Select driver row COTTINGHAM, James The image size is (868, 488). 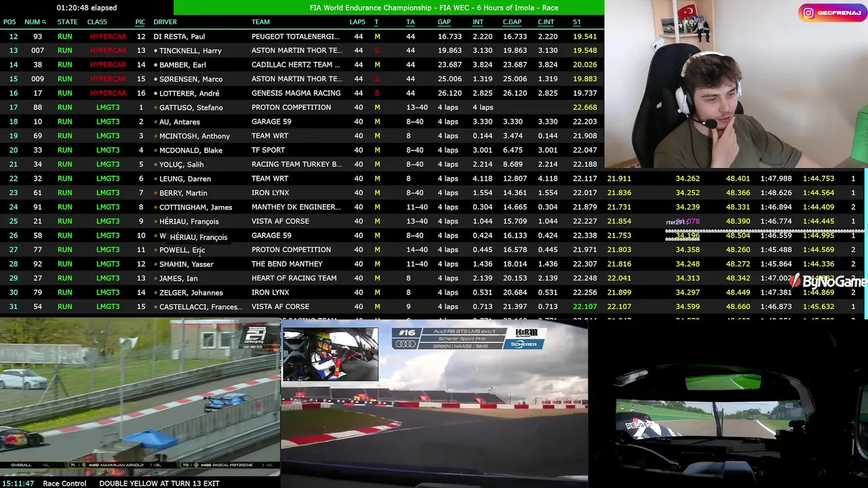tap(434, 207)
